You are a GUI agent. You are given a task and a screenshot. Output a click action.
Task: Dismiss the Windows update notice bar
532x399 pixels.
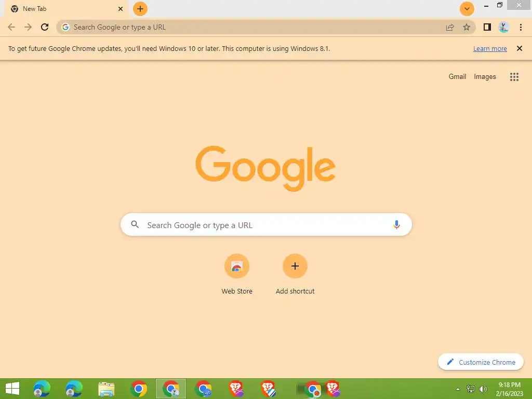520,48
